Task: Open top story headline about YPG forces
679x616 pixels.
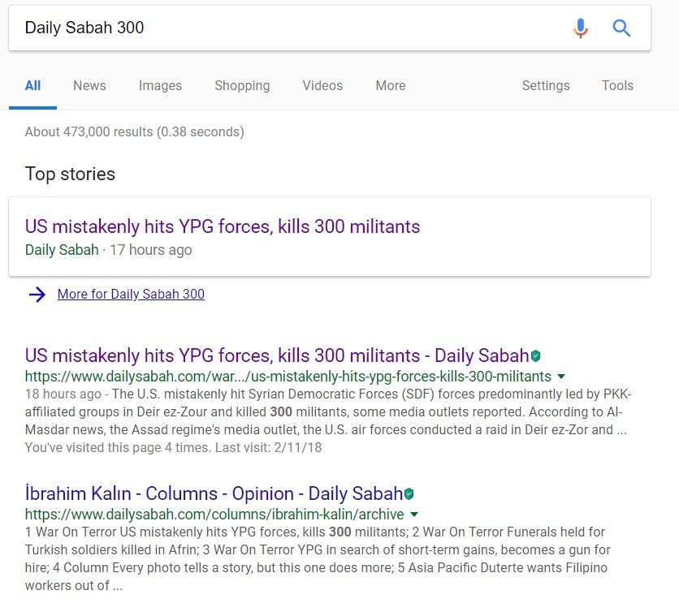Action: click(223, 226)
